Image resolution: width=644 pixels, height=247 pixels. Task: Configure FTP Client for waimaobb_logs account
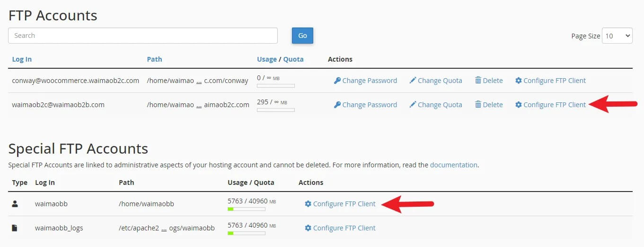[340, 228]
